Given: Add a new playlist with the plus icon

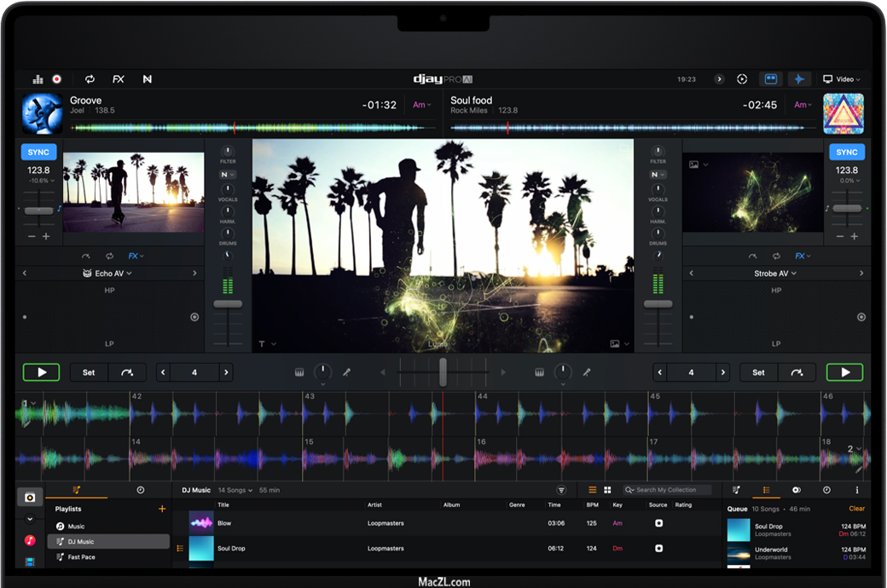Looking at the screenshot, I should coord(162,509).
